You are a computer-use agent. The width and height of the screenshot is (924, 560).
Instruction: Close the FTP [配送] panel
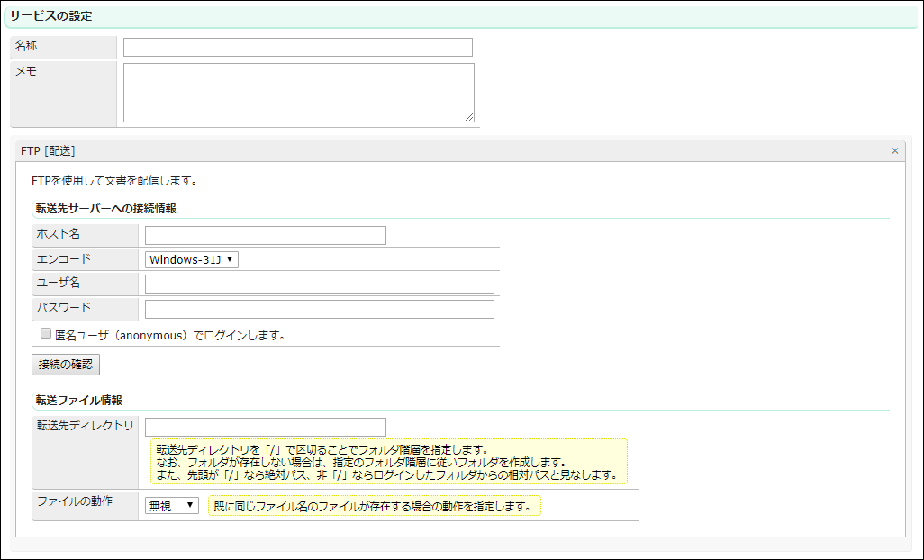pos(894,151)
